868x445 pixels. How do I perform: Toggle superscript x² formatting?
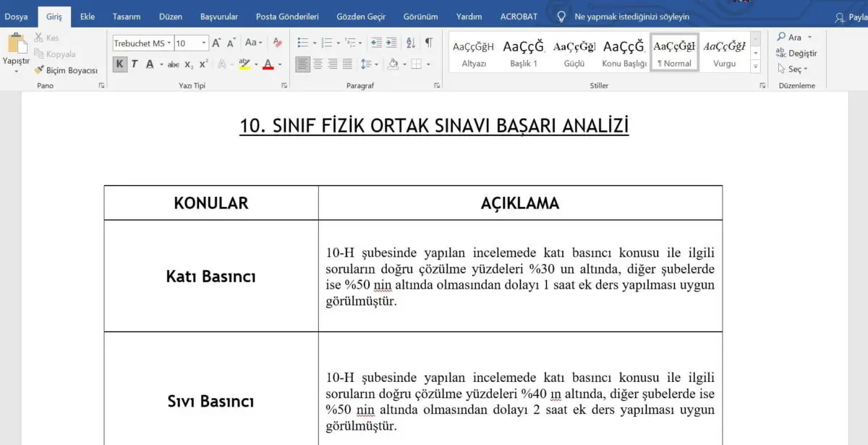point(204,64)
